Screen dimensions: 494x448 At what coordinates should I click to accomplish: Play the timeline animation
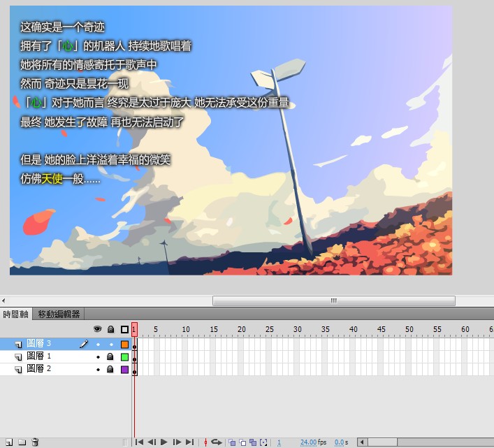tap(164, 442)
